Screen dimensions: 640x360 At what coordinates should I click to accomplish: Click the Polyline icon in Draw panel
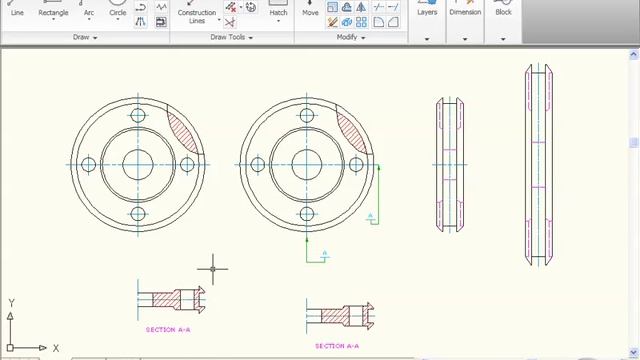[x=141, y=7]
